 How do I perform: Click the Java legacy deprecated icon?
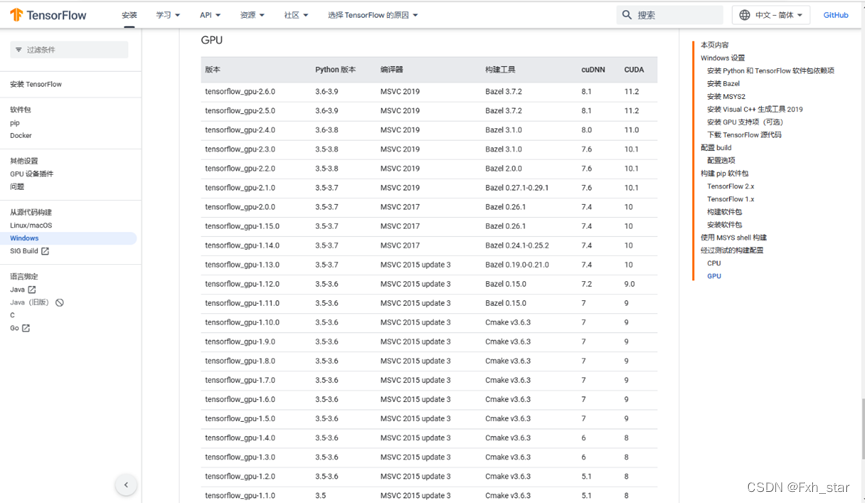point(60,302)
